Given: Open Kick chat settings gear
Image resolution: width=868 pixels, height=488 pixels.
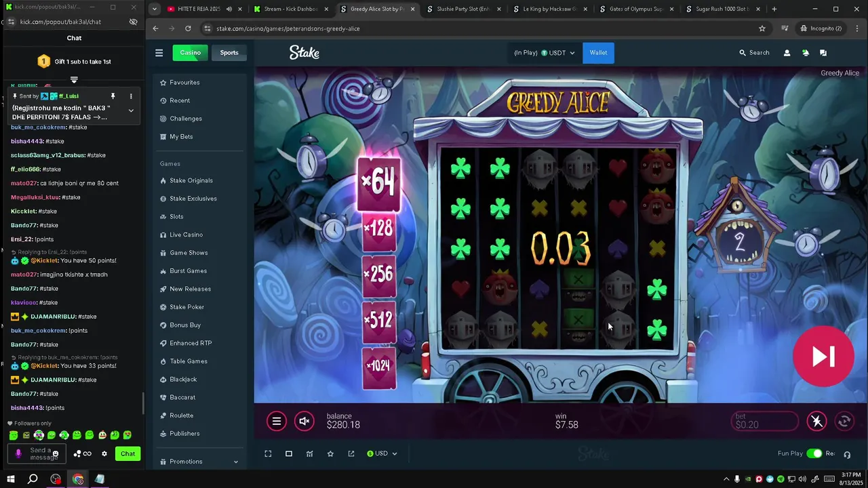Looking at the screenshot, I should pyautogui.click(x=104, y=454).
